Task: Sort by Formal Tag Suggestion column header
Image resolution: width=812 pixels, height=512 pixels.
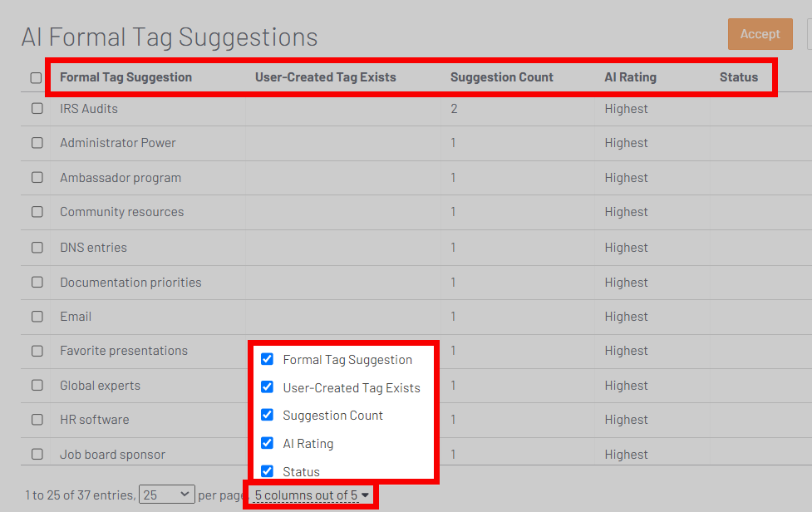Action: 125,77
